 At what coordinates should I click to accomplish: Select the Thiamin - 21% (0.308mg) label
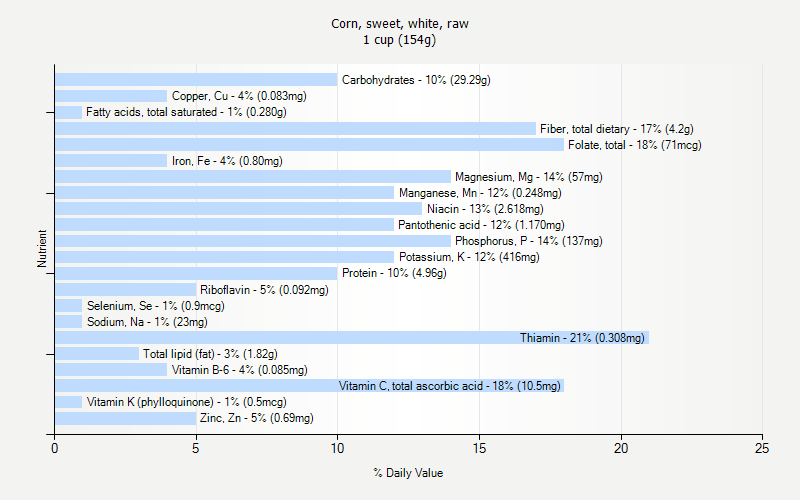[582, 338]
